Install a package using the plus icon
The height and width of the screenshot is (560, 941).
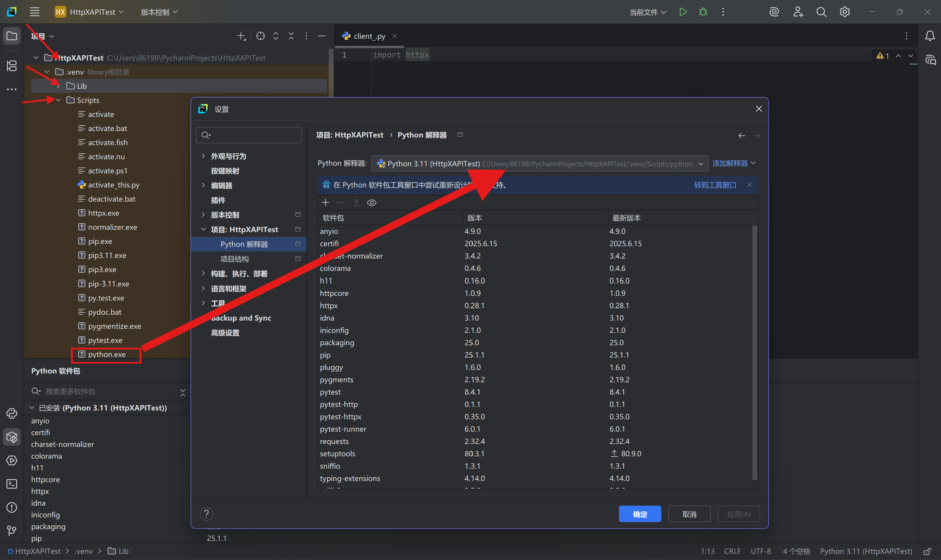click(x=325, y=202)
